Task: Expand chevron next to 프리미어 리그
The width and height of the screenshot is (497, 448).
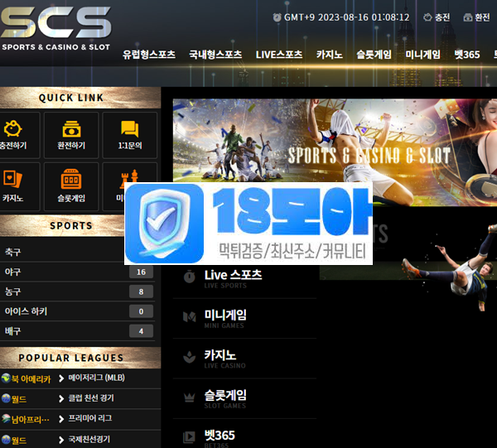Action: [61, 419]
